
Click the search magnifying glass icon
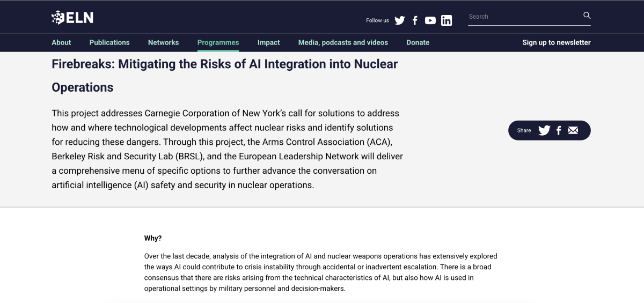coord(587,16)
